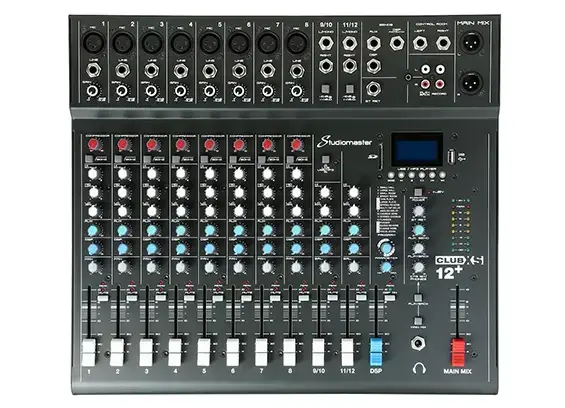Image resolution: width=565 pixels, height=408 pixels.
Task: Toggle the +48V phantom power switch
Action: click(x=418, y=192)
